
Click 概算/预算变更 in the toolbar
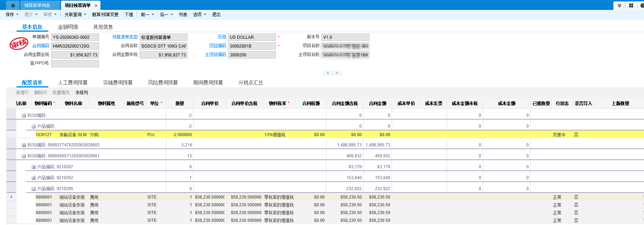click(x=105, y=14)
